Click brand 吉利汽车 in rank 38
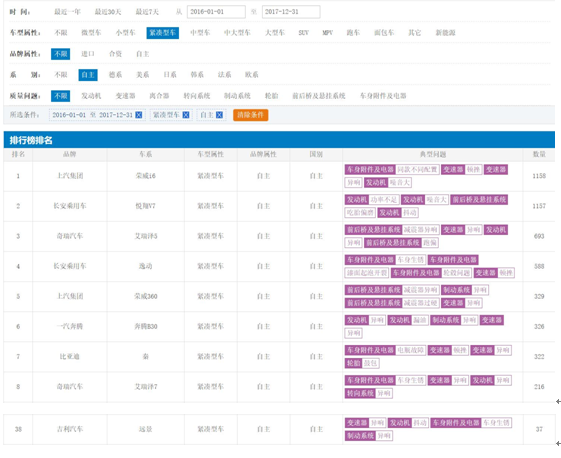 pyautogui.click(x=70, y=429)
